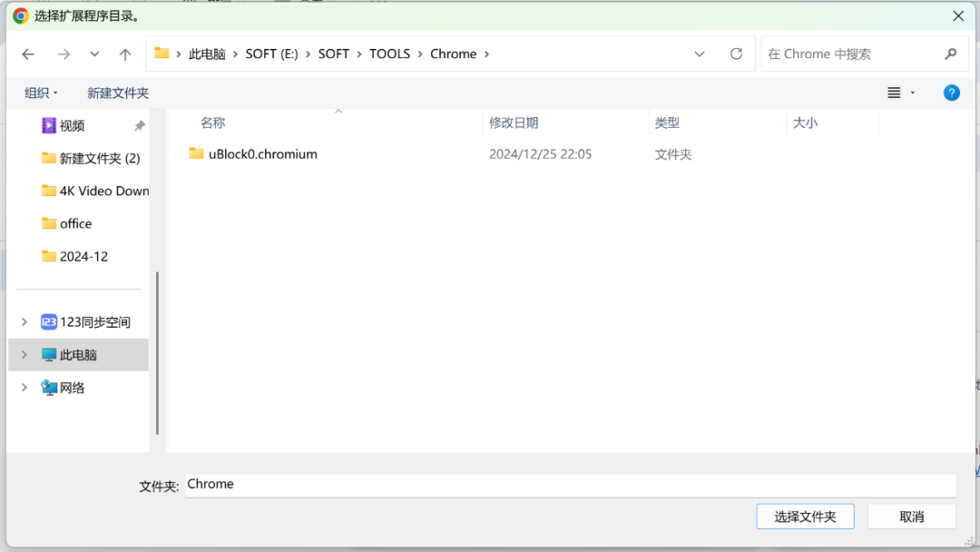The height and width of the screenshot is (552, 980).
Task: Expand the 网络 tree node
Action: (x=24, y=388)
